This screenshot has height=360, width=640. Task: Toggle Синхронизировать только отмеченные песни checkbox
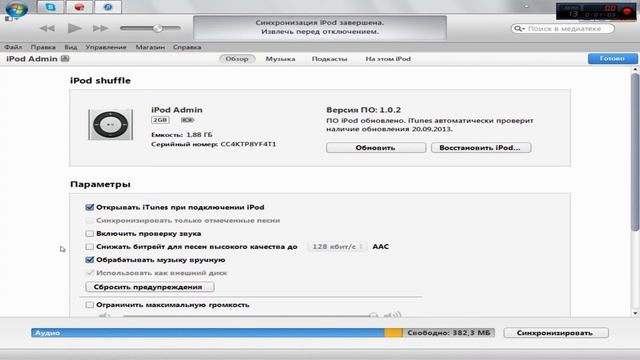pos(90,220)
